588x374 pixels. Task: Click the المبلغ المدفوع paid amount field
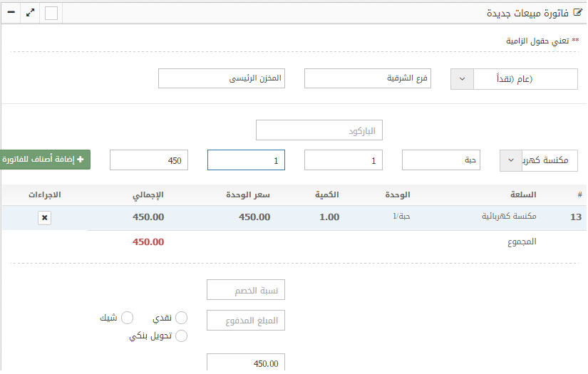coord(245,321)
